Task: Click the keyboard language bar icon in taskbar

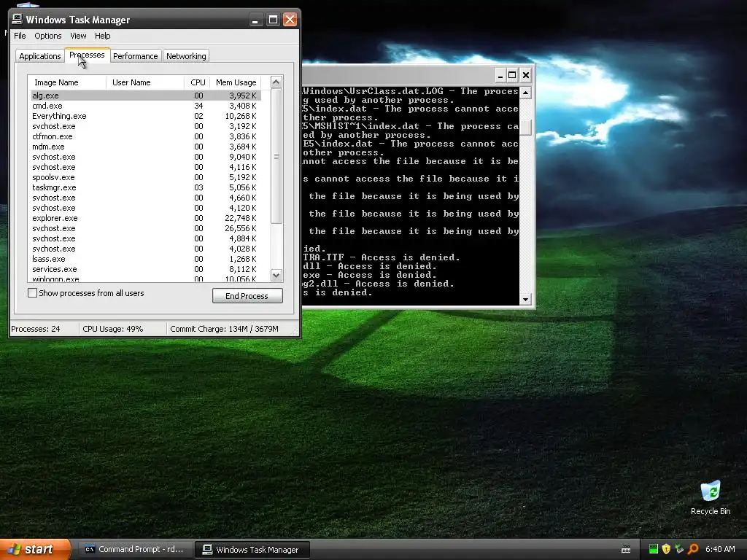Action: pyautogui.click(x=626, y=550)
